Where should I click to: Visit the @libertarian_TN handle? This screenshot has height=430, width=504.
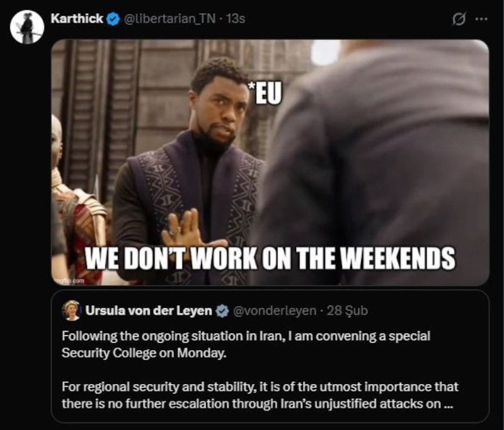pyautogui.click(x=169, y=19)
